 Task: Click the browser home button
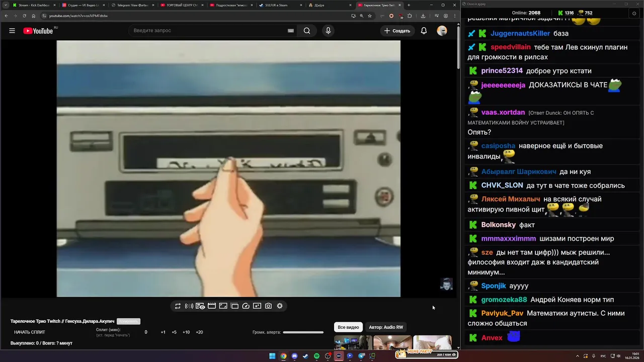coord(34,16)
